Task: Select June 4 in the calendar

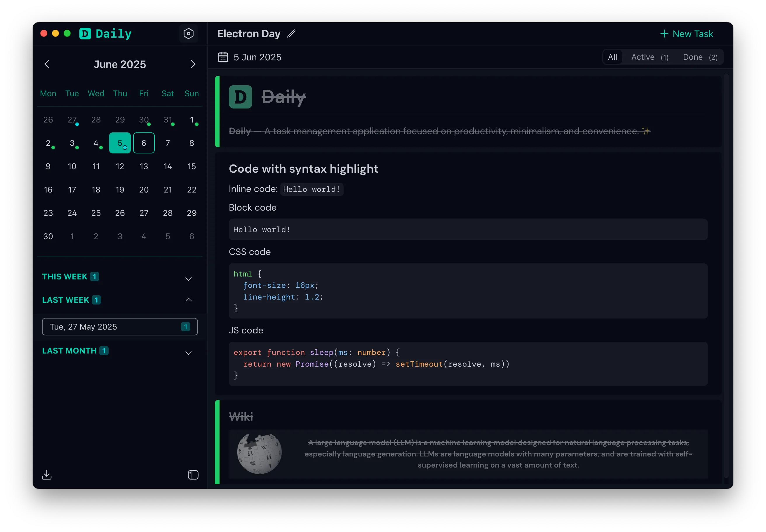Action: coord(96,143)
